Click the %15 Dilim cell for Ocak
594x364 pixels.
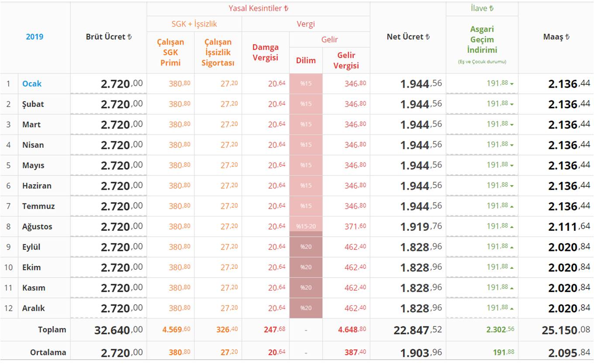(x=306, y=84)
